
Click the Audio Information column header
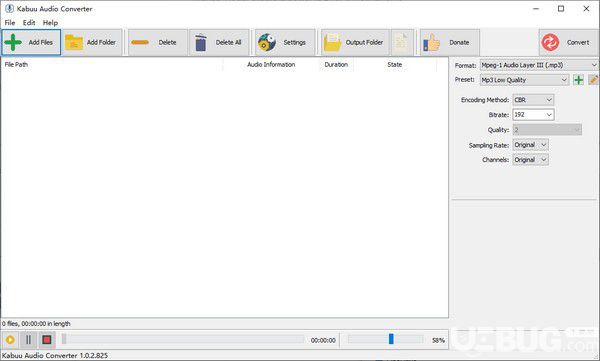click(271, 64)
